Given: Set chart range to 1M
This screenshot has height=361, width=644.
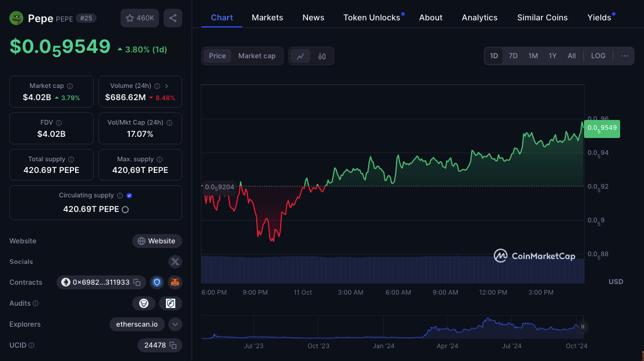Looking at the screenshot, I should click(x=533, y=56).
